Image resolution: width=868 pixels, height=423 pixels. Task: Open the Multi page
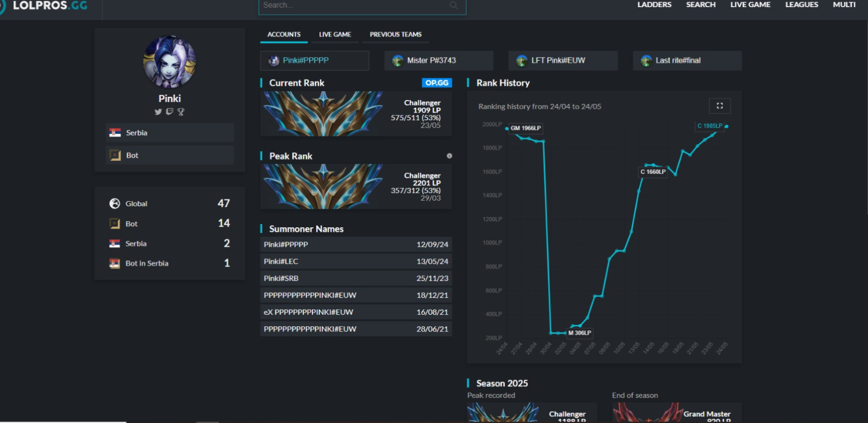[844, 5]
